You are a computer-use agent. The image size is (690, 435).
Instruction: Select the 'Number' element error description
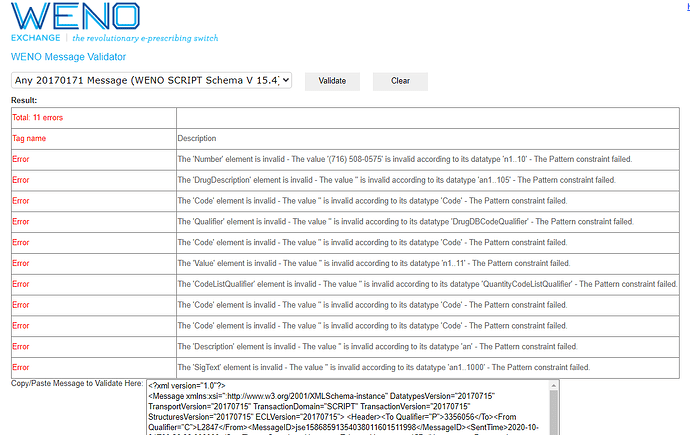point(405,159)
